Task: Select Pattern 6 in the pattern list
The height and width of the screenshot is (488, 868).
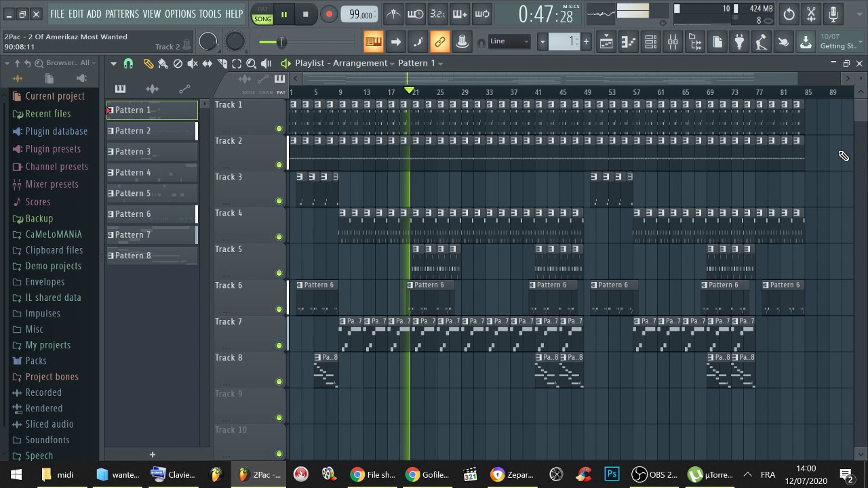Action: [x=152, y=214]
